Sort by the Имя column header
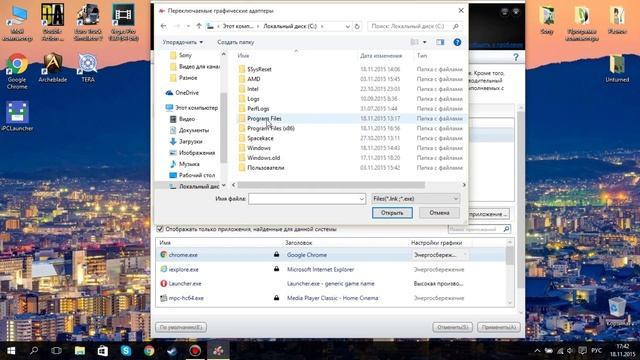The image size is (640, 360). 243,56
